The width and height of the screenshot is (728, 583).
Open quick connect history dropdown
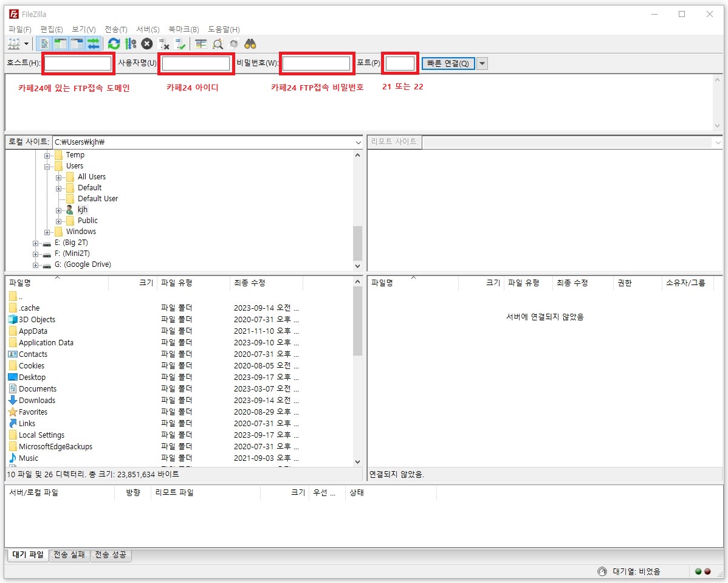(x=482, y=63)
